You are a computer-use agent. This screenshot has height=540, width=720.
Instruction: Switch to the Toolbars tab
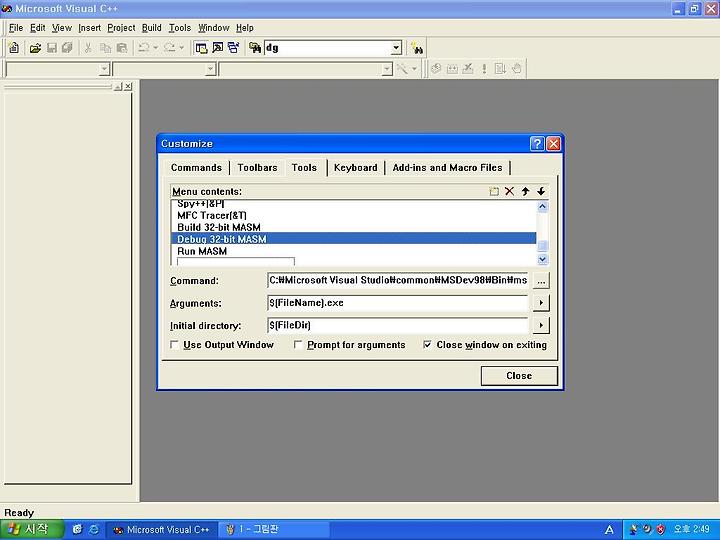click(x=257, y=168)
